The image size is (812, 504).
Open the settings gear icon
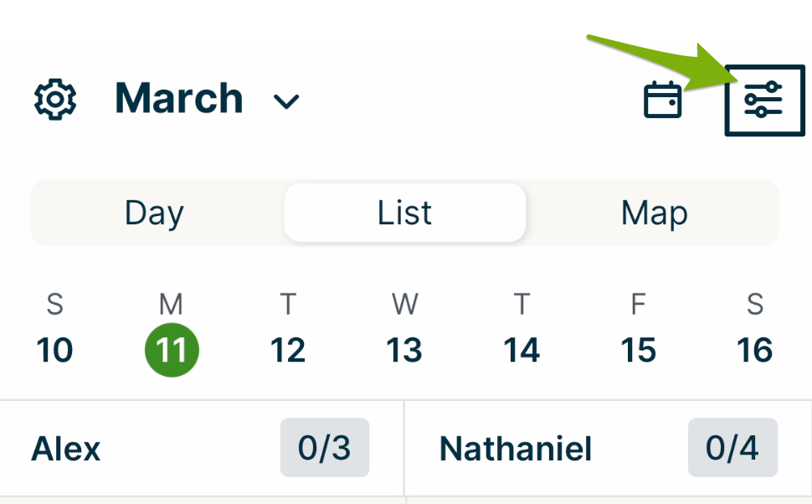point(55,100)
